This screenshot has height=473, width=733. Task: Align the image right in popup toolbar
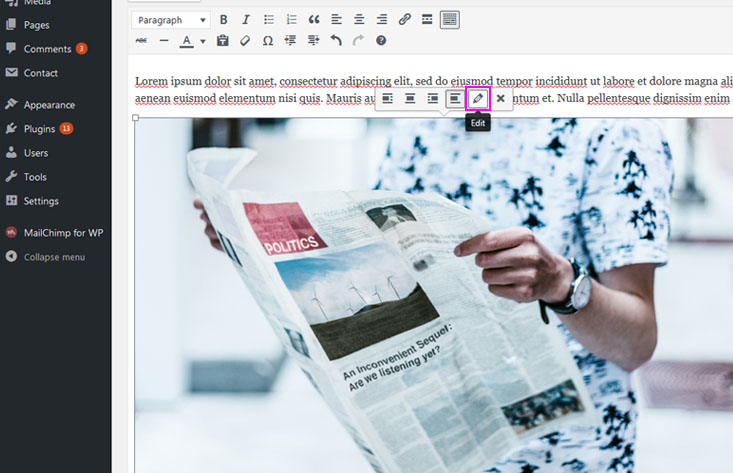click(433, 99)
